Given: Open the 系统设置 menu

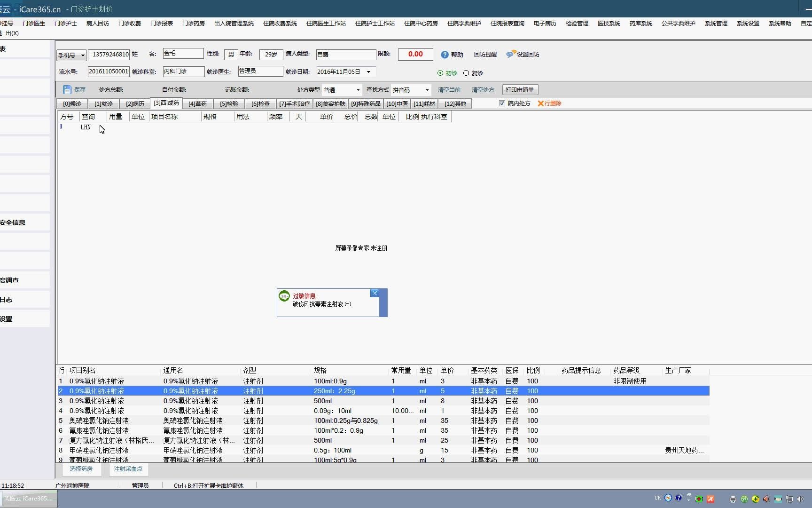Looking at the screenshot, I should point(748,24).
